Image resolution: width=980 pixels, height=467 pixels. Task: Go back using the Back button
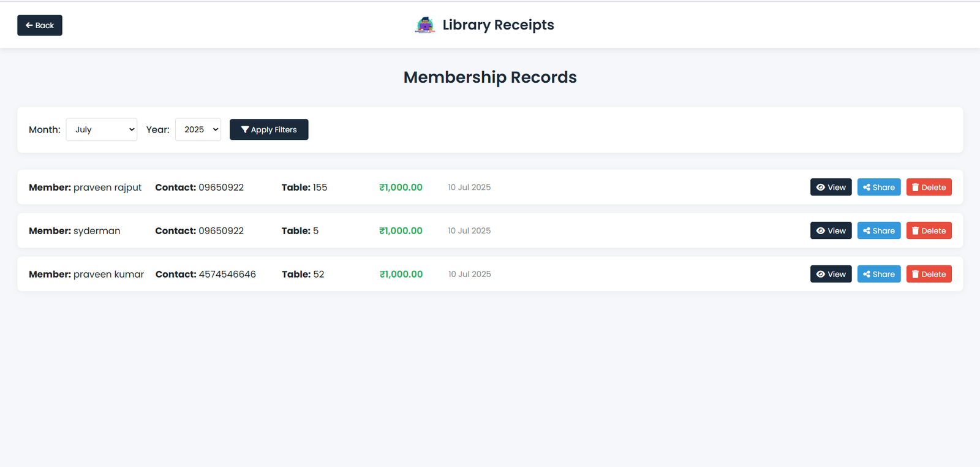40,25
